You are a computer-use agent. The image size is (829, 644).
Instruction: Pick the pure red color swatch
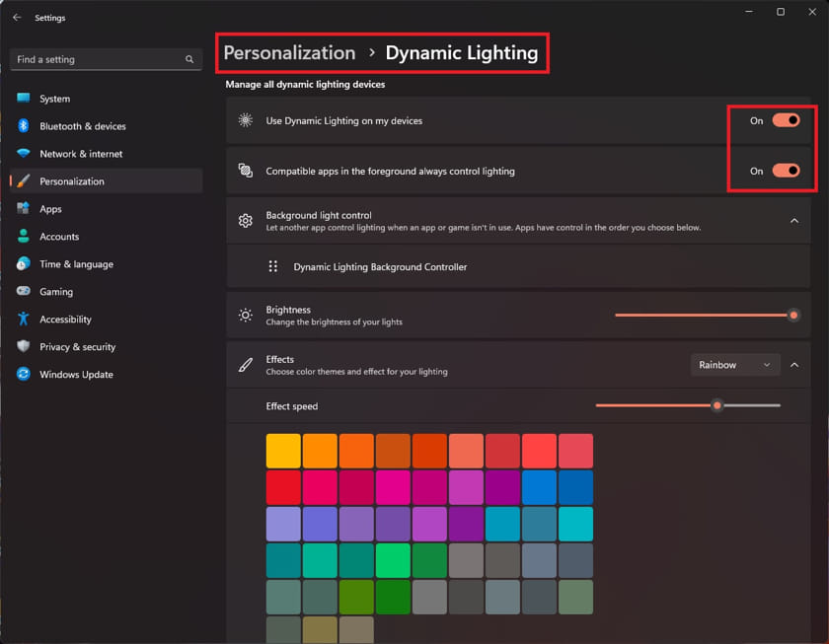pyautogui.click(x=283, y=487)
